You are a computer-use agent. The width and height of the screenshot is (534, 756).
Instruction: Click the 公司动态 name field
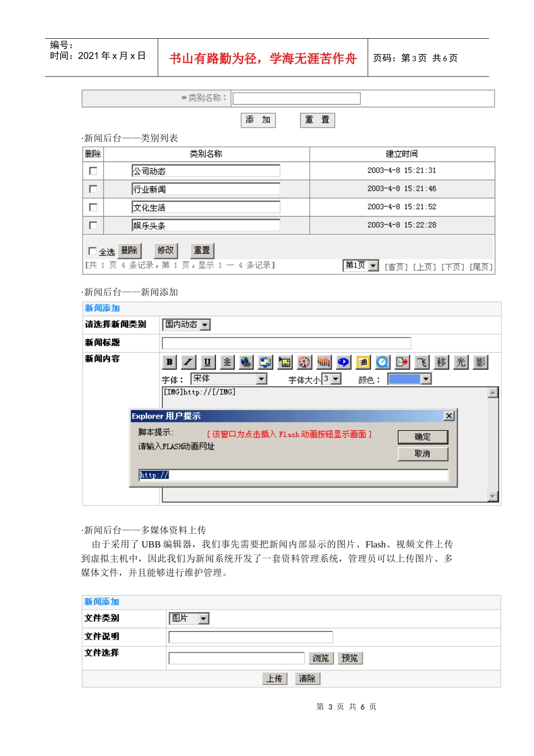[206, 171]
